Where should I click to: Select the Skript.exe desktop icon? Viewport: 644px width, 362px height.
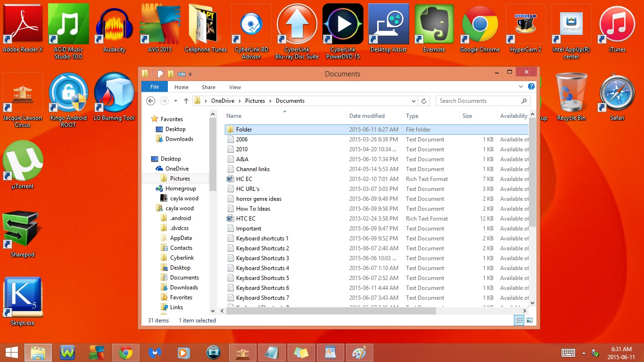click(23, 302)
